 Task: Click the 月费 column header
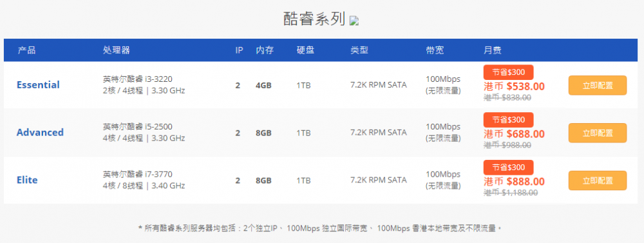493,50
